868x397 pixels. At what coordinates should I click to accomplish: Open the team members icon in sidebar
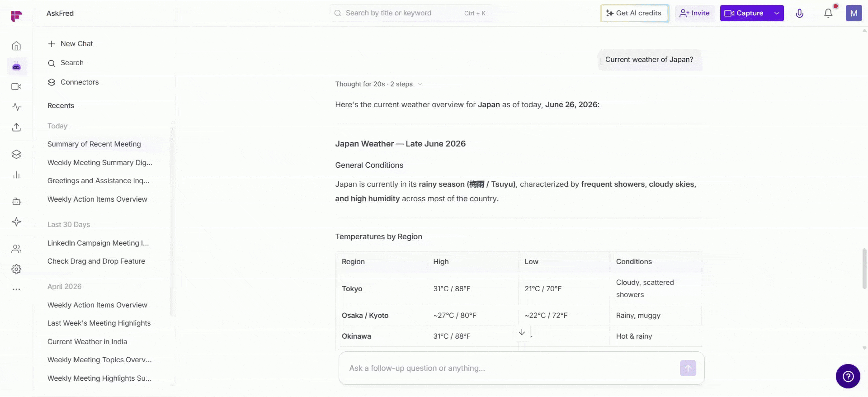(16, 249)
